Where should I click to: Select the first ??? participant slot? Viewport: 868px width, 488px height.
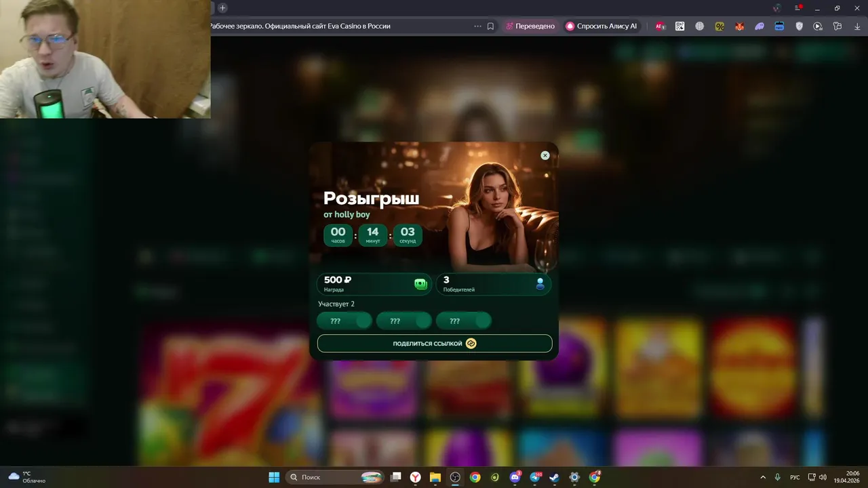click(344, 321)
